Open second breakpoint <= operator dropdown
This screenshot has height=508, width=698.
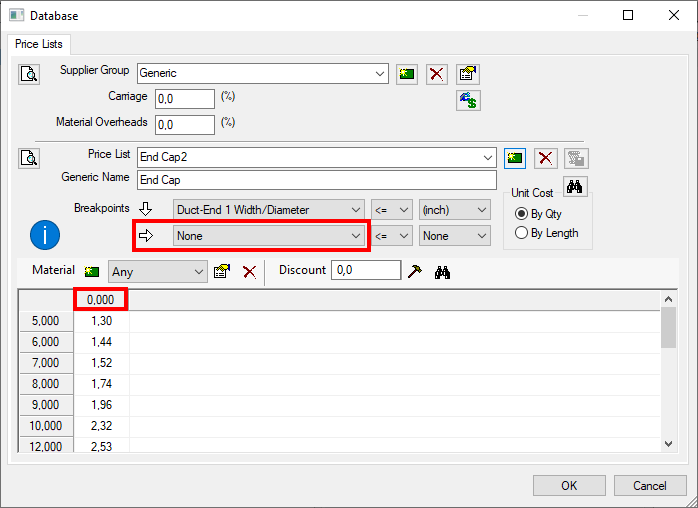392,236
